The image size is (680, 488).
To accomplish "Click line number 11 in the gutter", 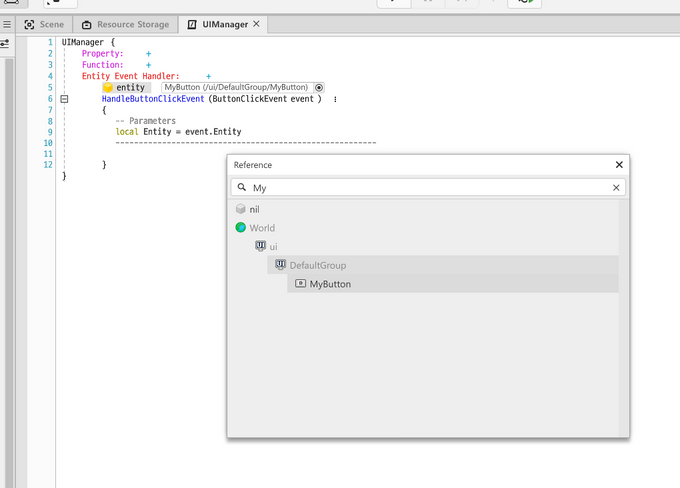I will click(48, 154).
